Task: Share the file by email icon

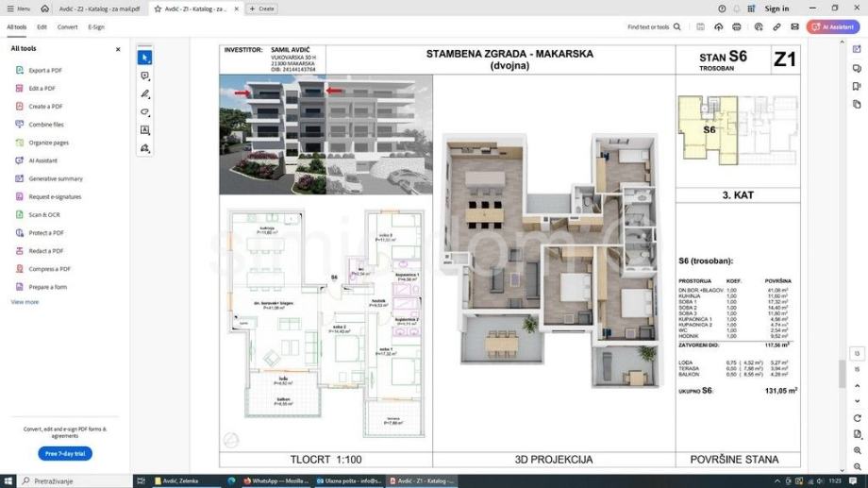Action: 795,26
